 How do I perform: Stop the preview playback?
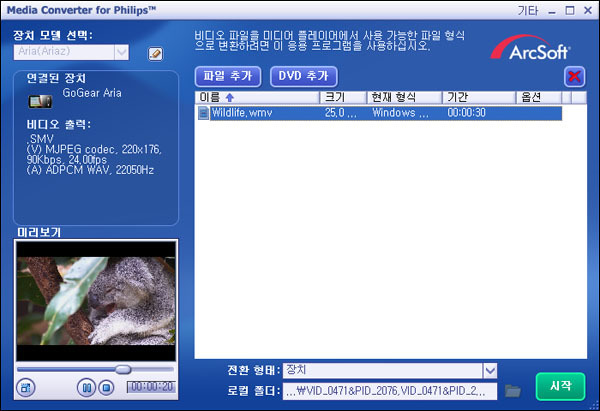[106, 388]
